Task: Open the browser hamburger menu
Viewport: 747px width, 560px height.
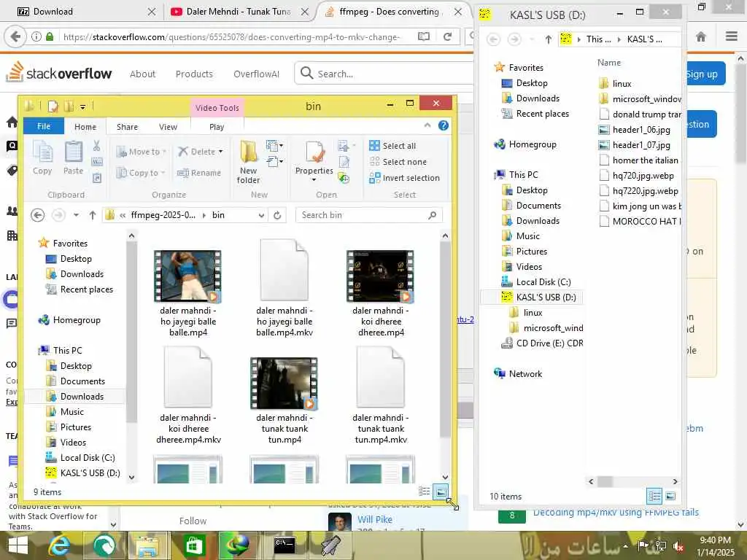Action: (x=732, y=36)
